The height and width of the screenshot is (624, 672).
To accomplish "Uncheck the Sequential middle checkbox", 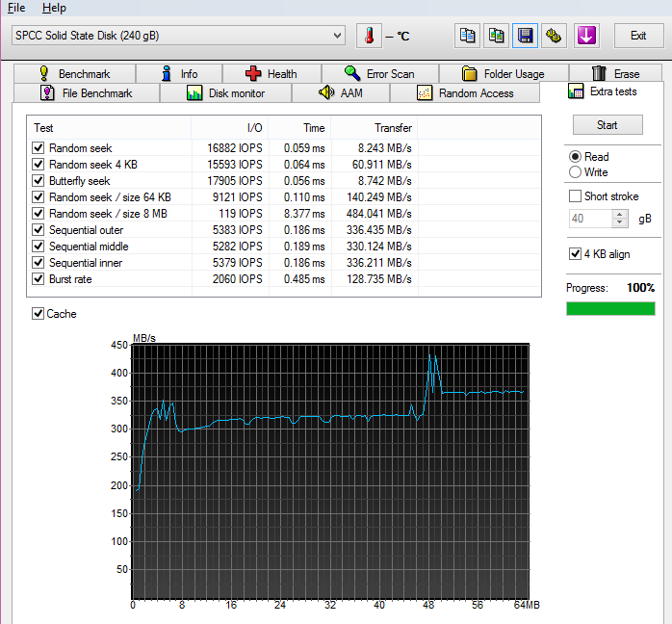I will coord(39,246).
